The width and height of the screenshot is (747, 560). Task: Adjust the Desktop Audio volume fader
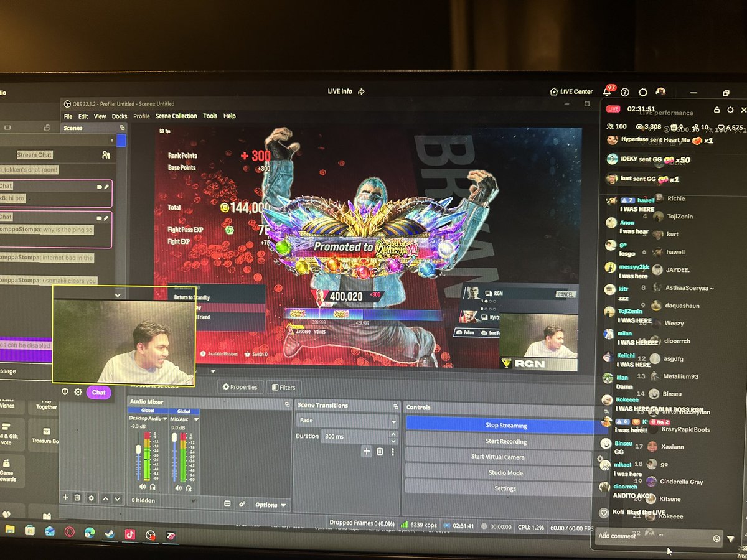point(138,449)
